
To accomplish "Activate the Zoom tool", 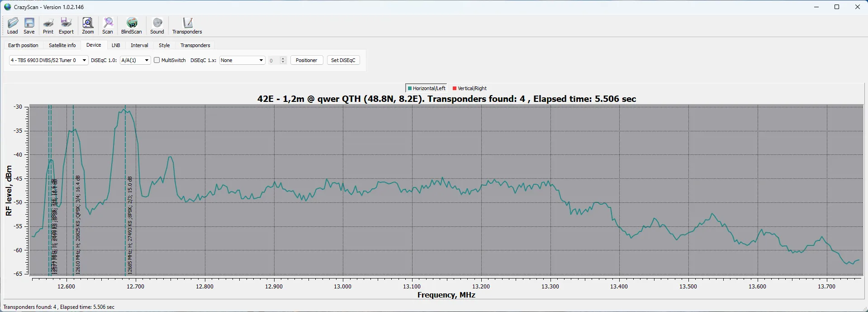I will tap(88, 25).
